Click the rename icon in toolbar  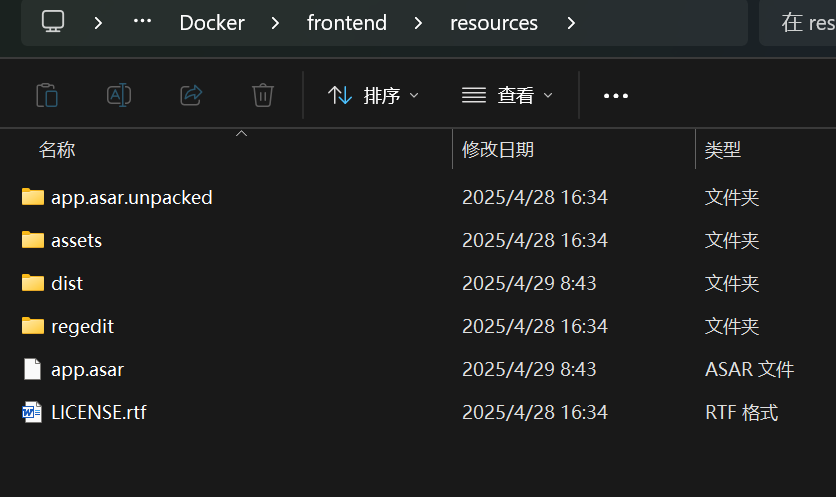pyautogui.click(x=119, y=95)
